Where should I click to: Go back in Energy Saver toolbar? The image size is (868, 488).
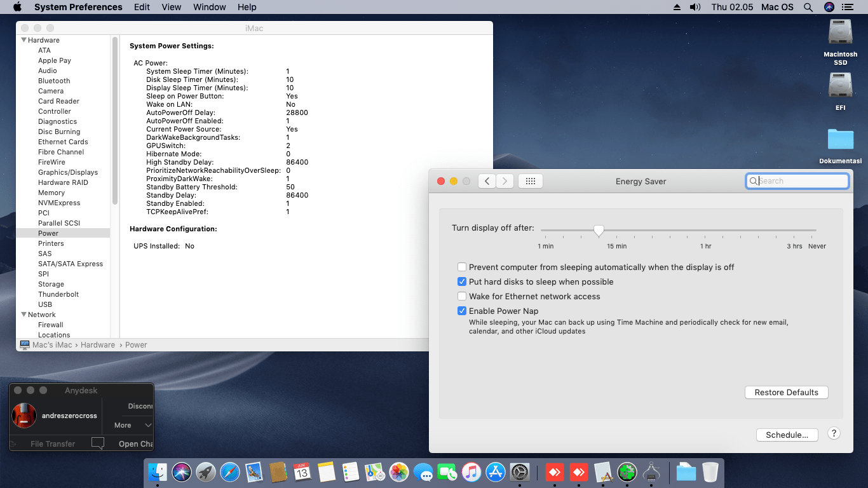(x=487, y=181)
